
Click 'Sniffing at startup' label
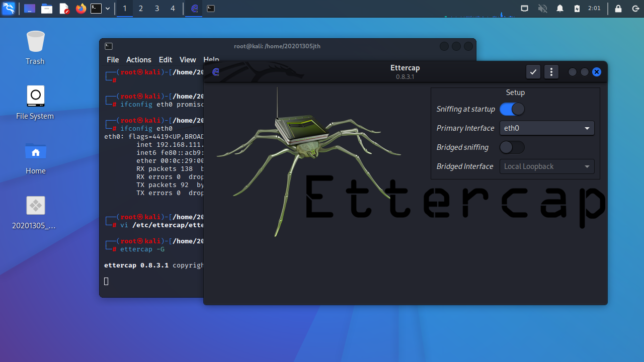(x=466, y=109)
